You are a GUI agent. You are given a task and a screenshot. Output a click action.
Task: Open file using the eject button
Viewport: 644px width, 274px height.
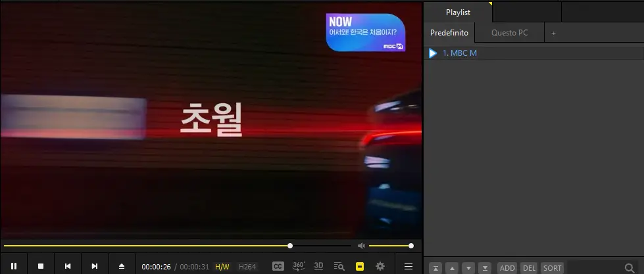(x=122, y=266)
